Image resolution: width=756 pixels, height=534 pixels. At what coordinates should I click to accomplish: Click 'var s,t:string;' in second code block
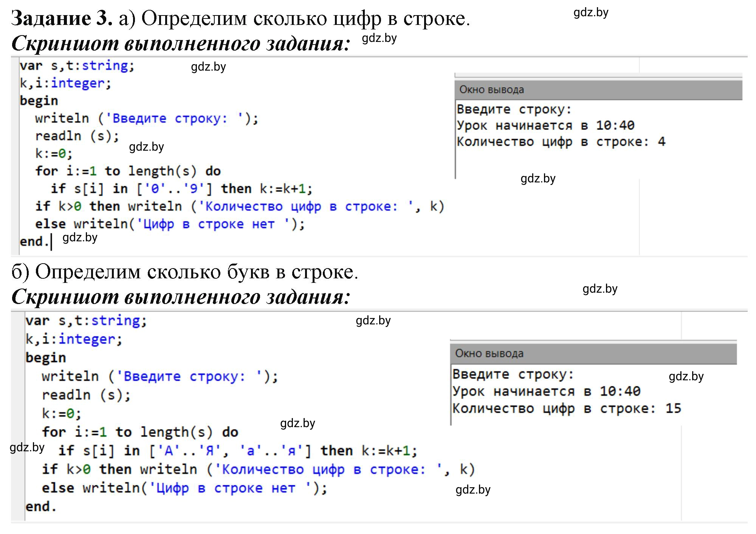pyautogui.click(x=86, y=321)
